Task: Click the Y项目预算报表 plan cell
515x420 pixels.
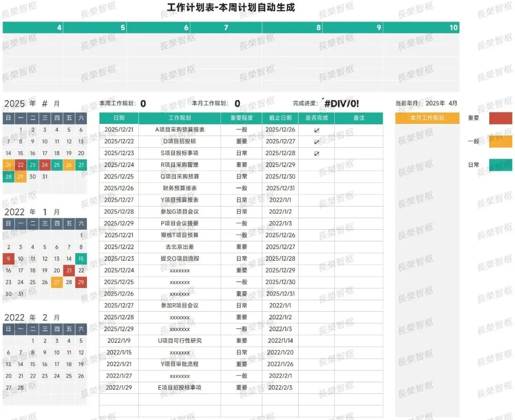Action: [x=180, y=200]
